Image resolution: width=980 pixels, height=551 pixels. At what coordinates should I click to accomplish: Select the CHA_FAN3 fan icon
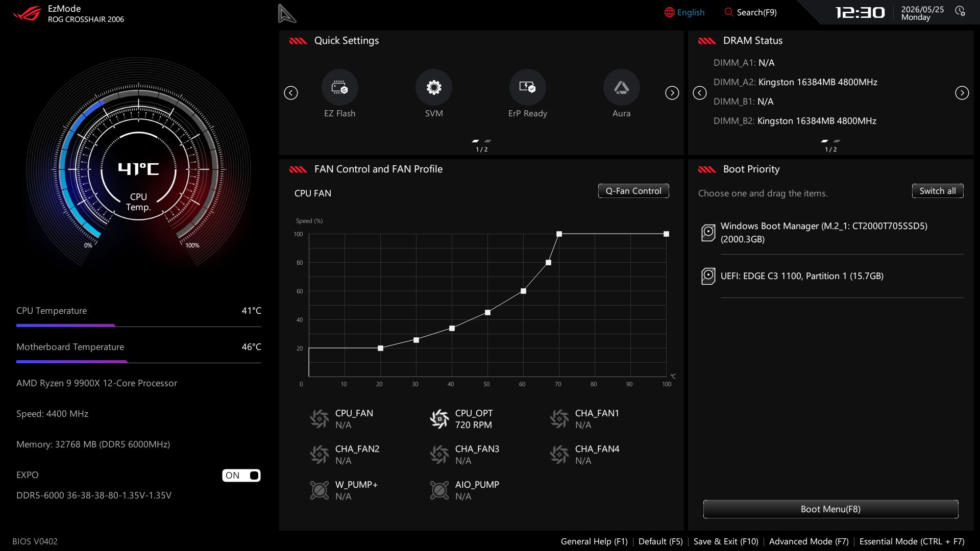439,455
